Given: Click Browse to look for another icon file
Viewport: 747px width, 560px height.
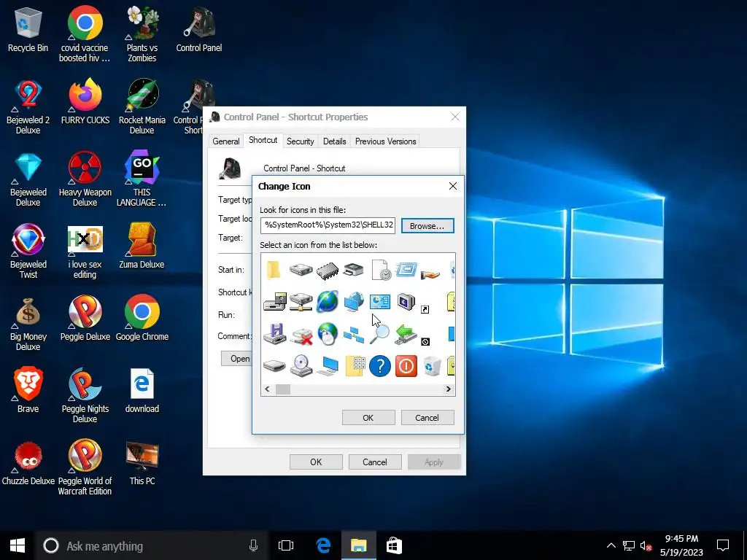Looking at the screenshot, I should point(427,226).
